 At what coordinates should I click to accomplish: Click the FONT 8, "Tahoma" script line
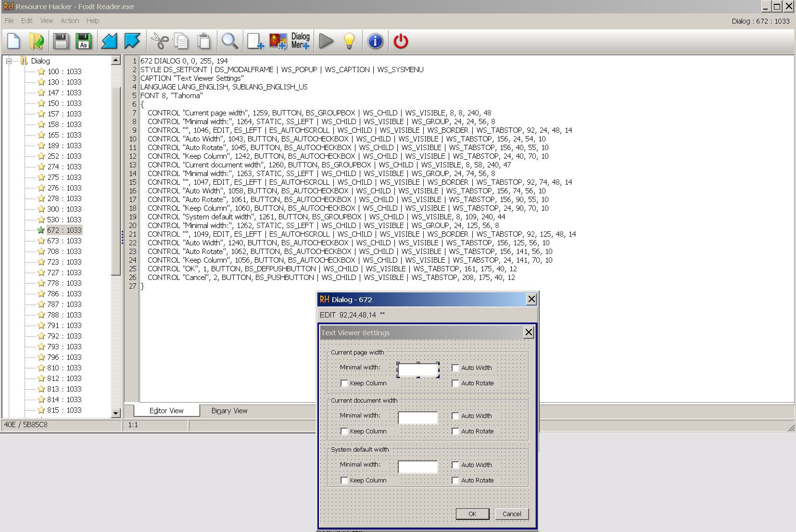click(x=172, y=96)
